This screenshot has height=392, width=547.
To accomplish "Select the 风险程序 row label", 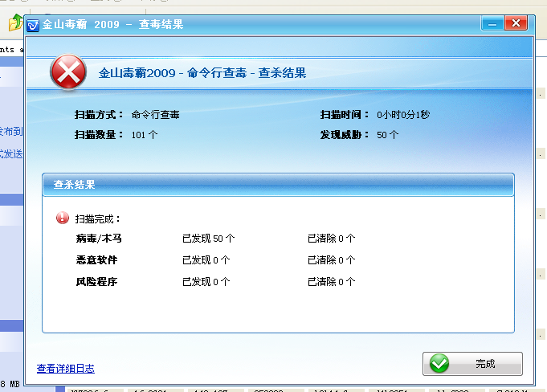I will 96,282.
